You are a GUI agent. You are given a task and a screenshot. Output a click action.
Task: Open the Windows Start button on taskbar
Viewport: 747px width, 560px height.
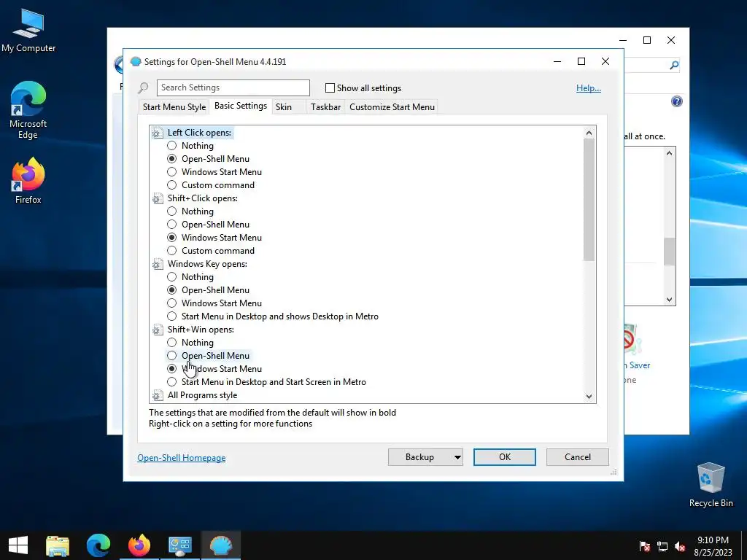tap(18, 545)
